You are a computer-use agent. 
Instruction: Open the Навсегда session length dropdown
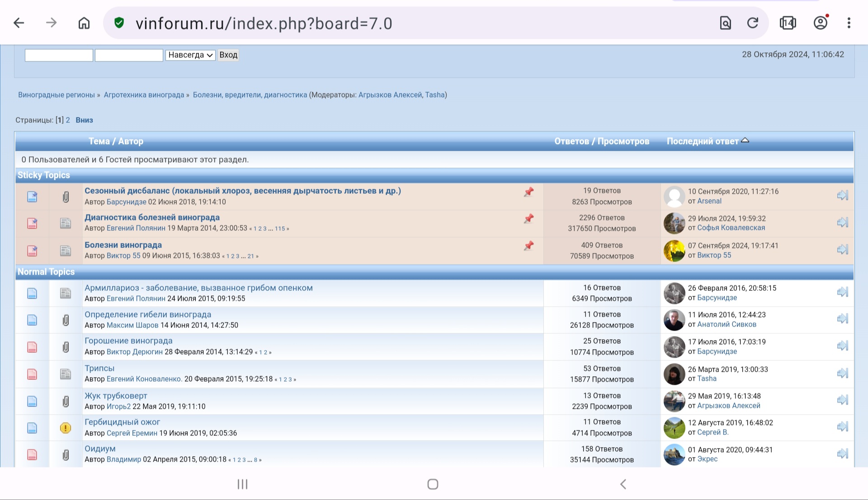point(190,55)
